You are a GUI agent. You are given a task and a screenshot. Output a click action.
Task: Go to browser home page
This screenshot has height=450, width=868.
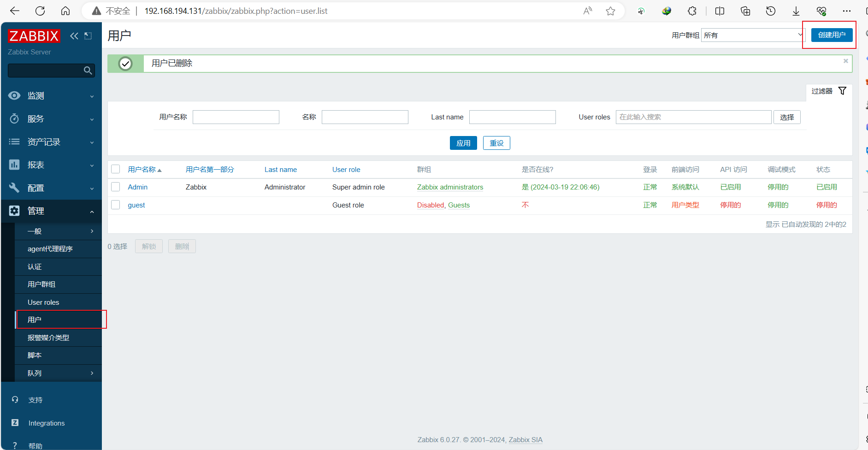pyautogui.click(x=65, y=11)
